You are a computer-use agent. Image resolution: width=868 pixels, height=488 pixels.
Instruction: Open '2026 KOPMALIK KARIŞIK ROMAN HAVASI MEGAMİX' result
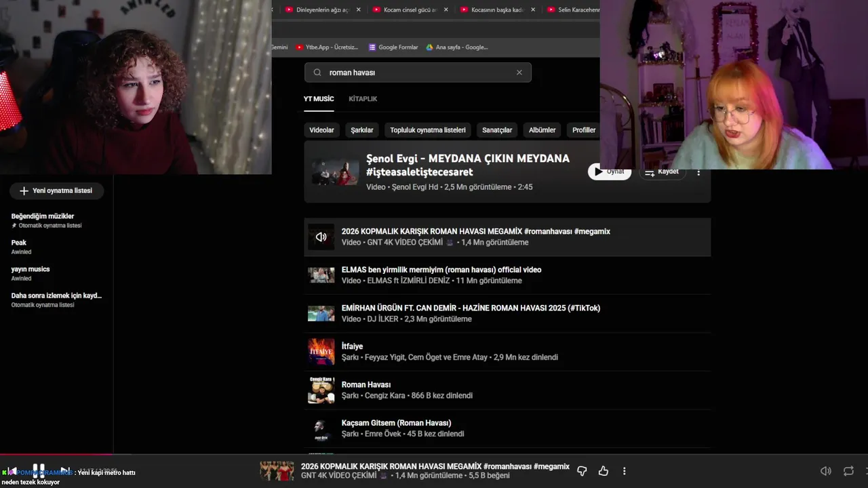(476, 232)
